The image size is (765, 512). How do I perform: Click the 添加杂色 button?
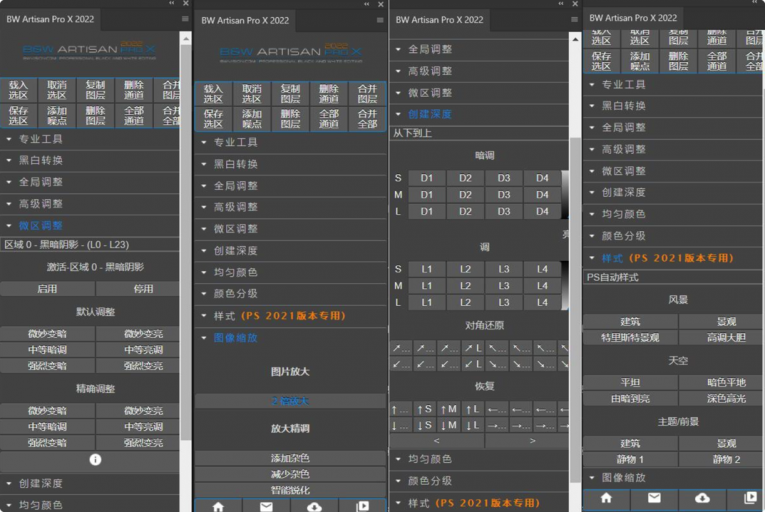coord(290,458)
